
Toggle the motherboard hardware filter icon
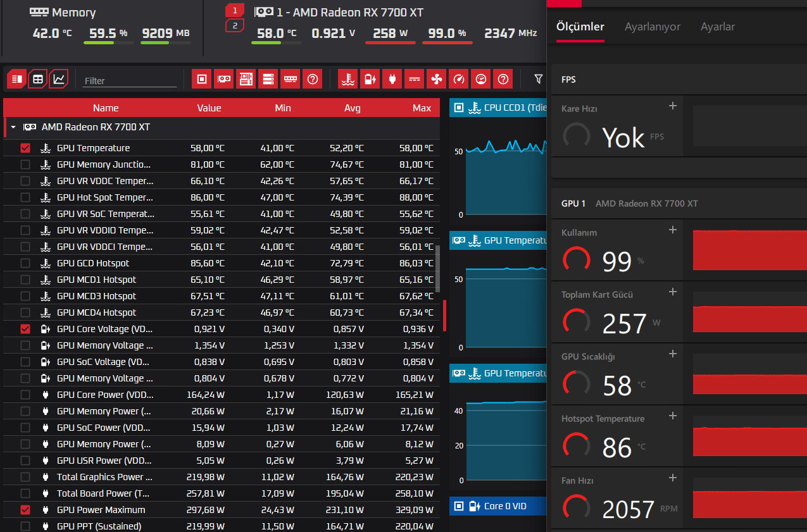pos(246,79)
